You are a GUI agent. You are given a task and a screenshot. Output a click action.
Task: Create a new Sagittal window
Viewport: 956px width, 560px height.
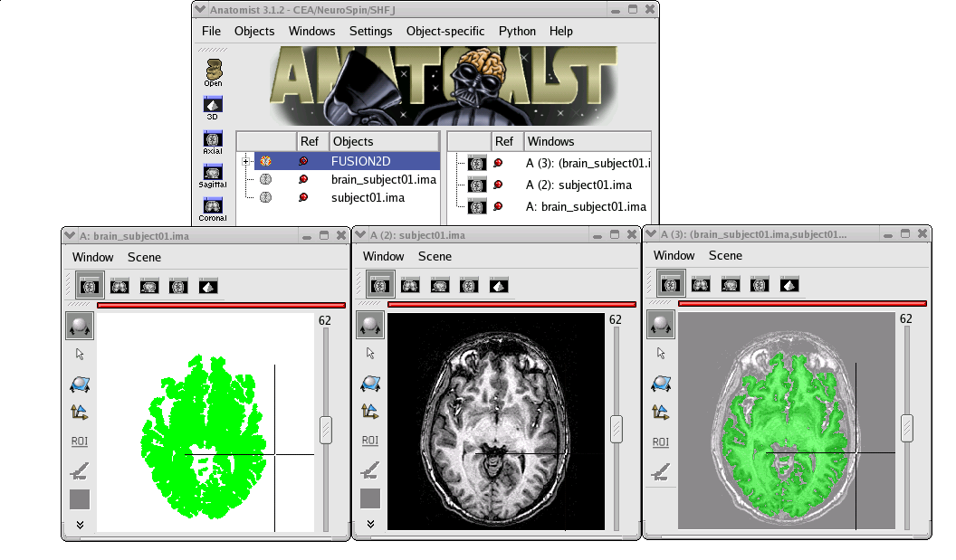(x=213, y=175)
